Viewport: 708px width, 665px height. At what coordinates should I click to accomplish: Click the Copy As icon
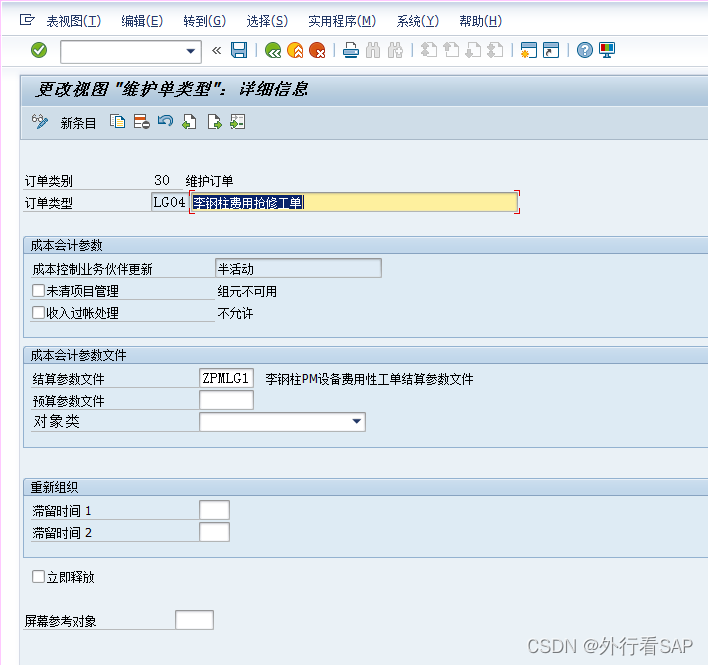(x=117, y=121)
